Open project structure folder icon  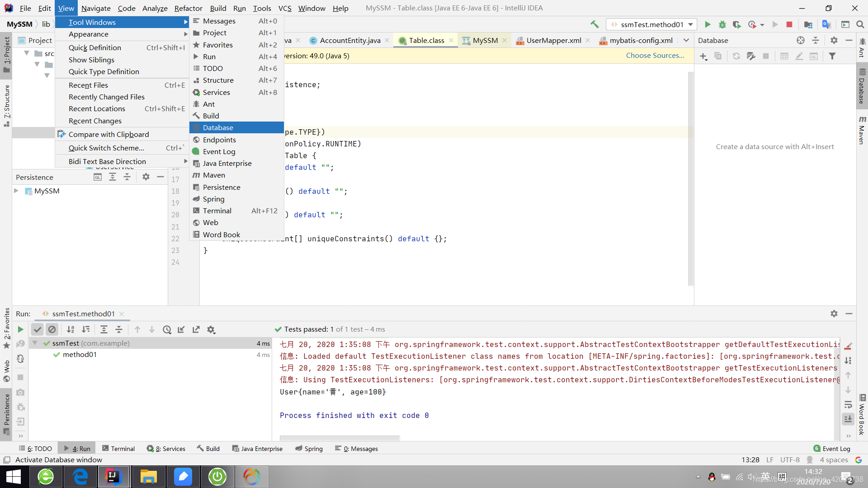(808, 24)
